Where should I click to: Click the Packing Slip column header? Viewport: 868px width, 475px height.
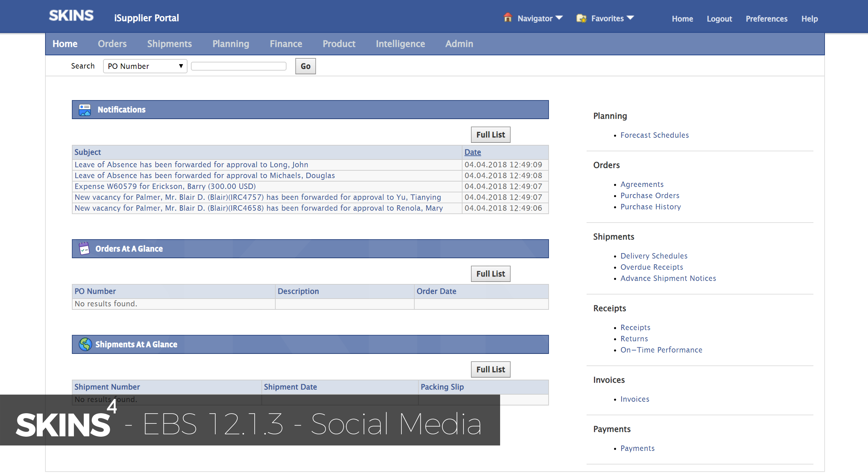click(442, 387)
